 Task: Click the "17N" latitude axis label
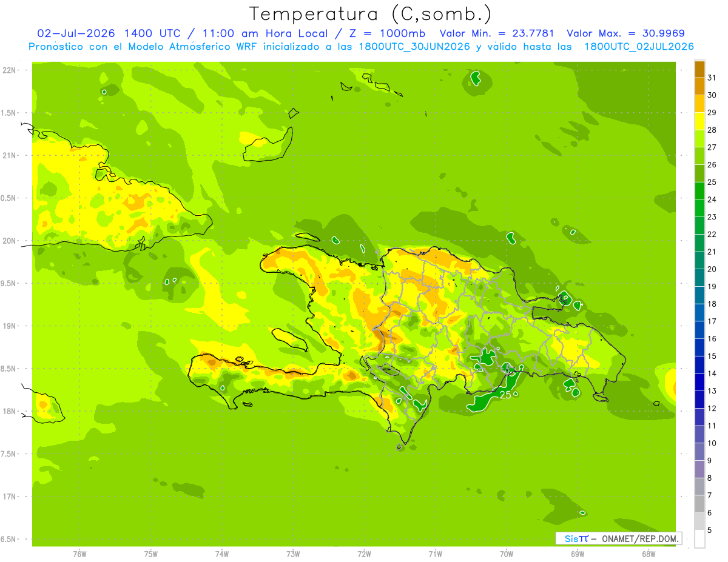coord(10,497)
